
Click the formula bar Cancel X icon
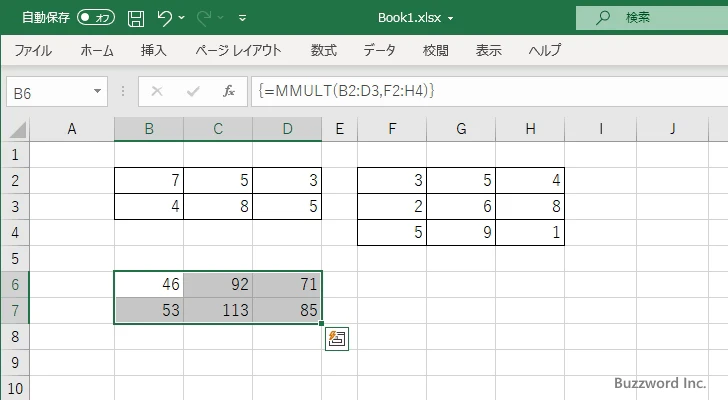[157, 91]
